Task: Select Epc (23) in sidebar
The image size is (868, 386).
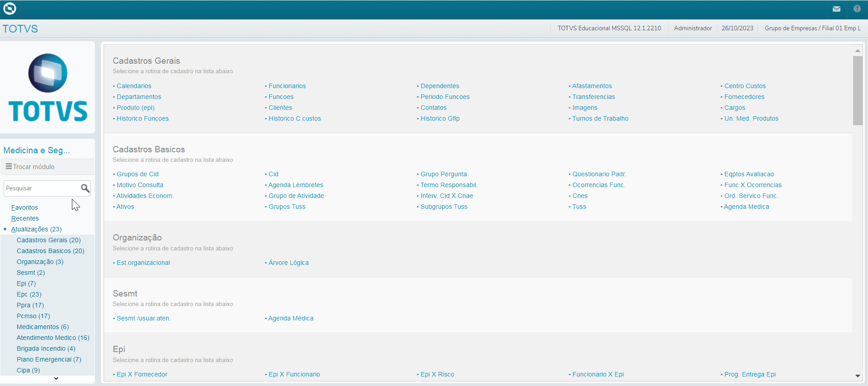Action: 29,294
